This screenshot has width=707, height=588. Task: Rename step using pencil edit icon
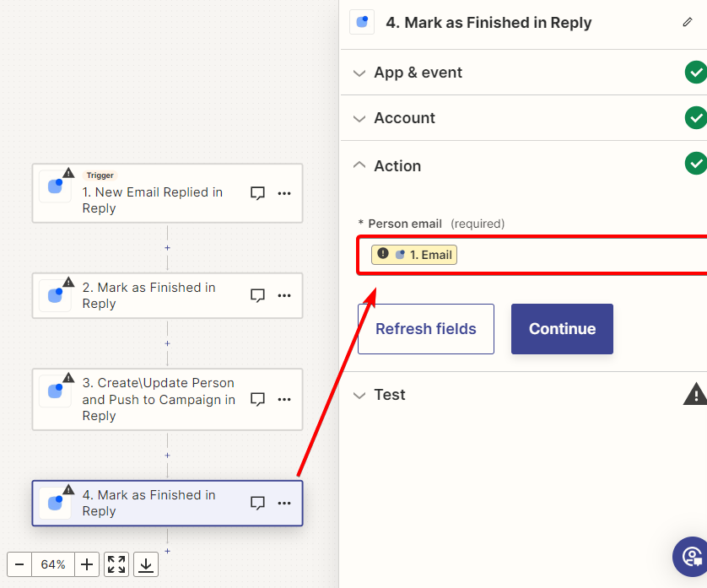click(x=687, y=22)
